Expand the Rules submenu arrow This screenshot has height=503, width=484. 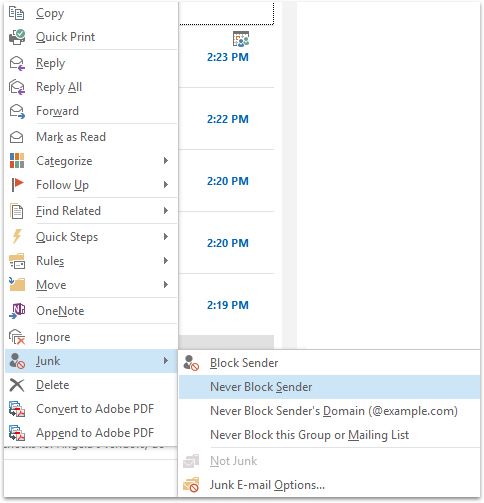(166, 261)
